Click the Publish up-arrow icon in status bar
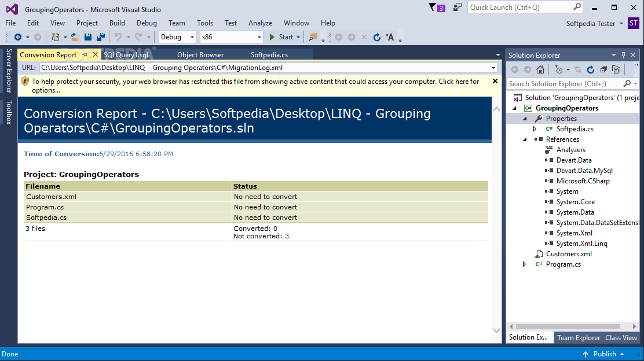 tap(586, 354)
